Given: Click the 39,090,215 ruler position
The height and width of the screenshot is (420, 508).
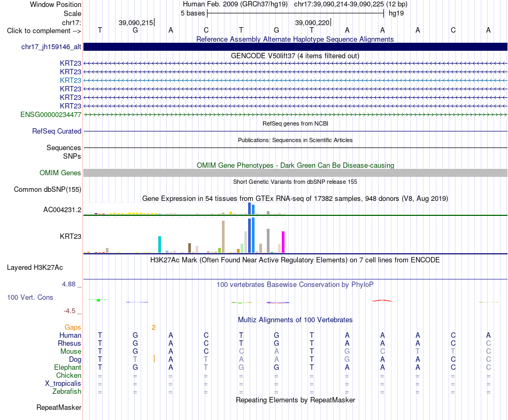Looking at the screenshot, I should click(136, 22).
